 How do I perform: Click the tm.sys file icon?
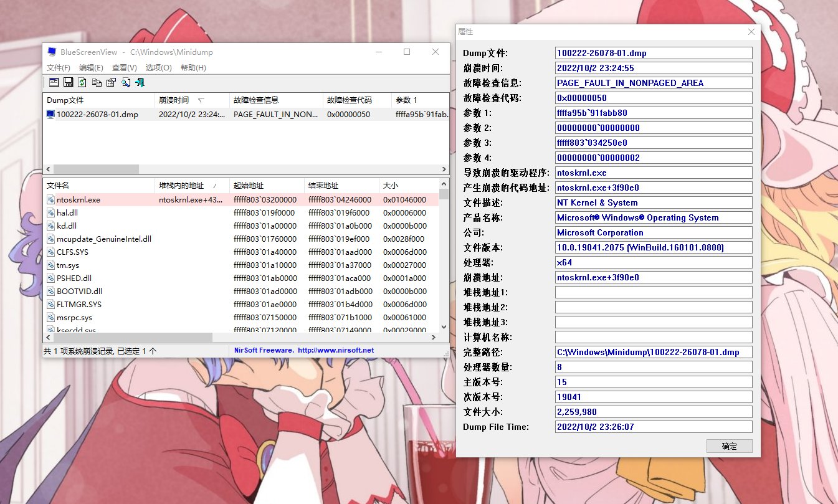click(x=50, y=265)
